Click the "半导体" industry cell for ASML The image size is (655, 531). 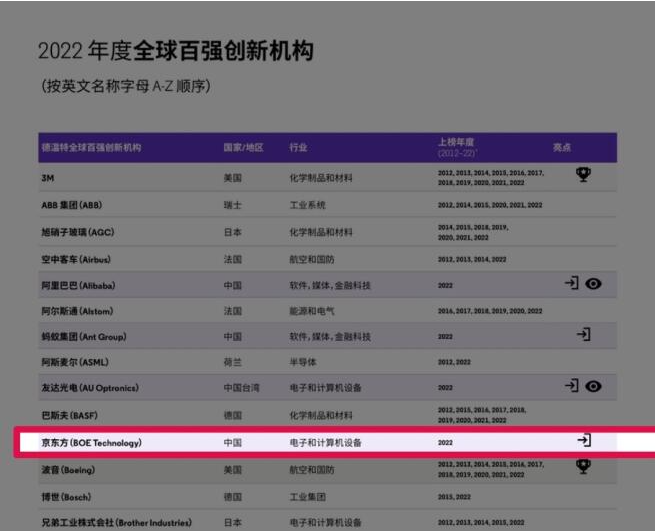tap(303, 362)
